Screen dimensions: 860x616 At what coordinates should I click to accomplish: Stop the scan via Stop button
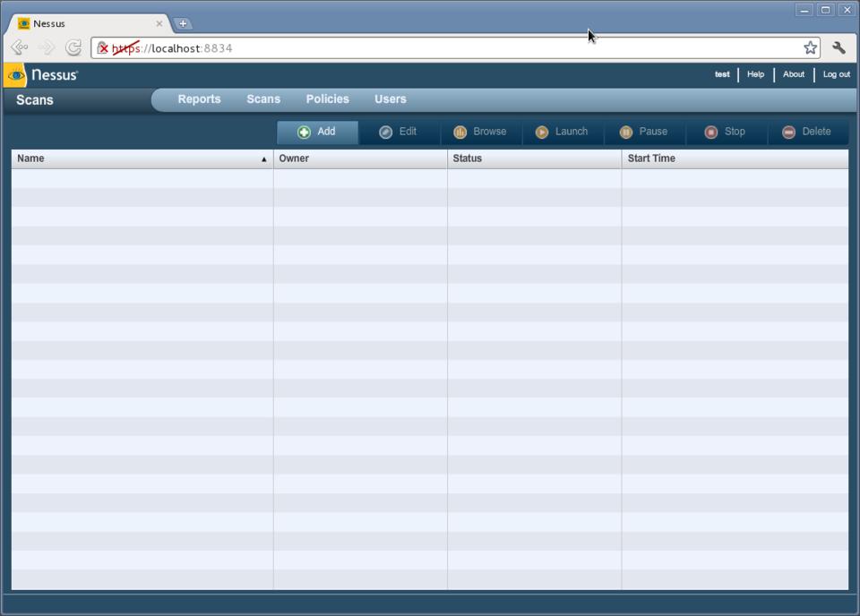click(725, 132)
